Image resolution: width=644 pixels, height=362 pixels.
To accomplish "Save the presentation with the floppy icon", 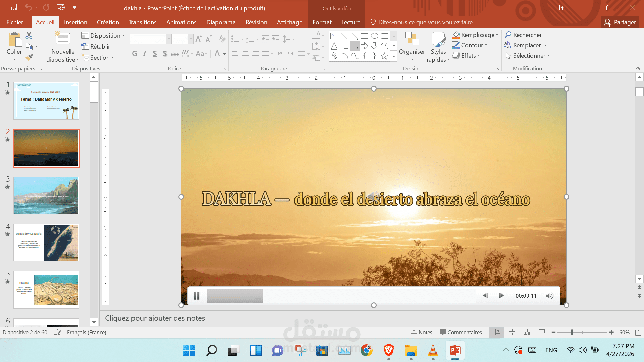I will [x=14, y=7].
